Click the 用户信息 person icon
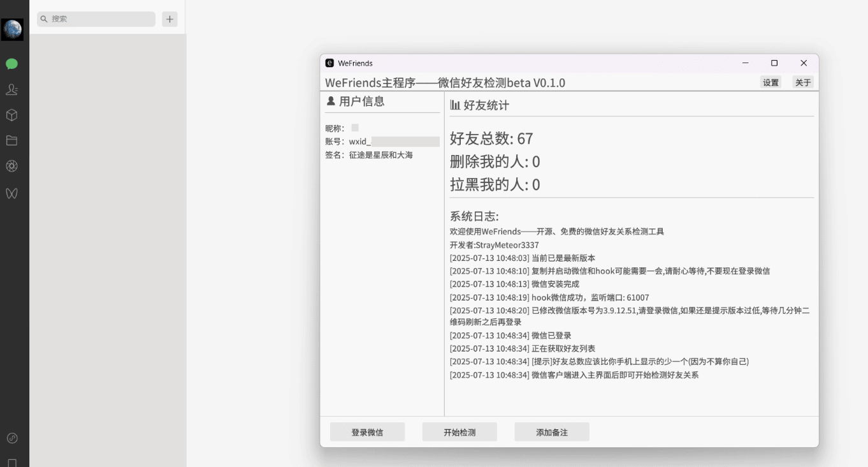The width and height of the screenshot is (868, 467). [x=330, y=101]
